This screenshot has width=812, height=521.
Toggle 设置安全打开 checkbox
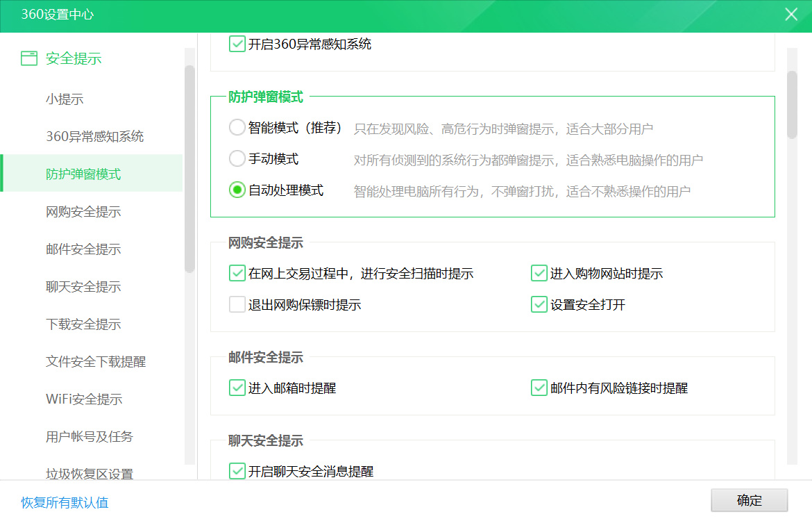(539, 304)
